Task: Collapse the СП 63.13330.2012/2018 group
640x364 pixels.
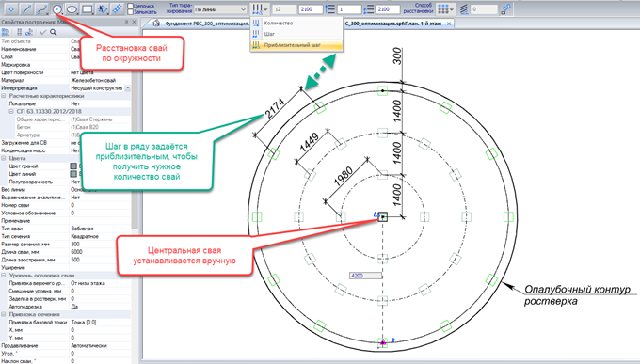Action: [x=11, y=111]
